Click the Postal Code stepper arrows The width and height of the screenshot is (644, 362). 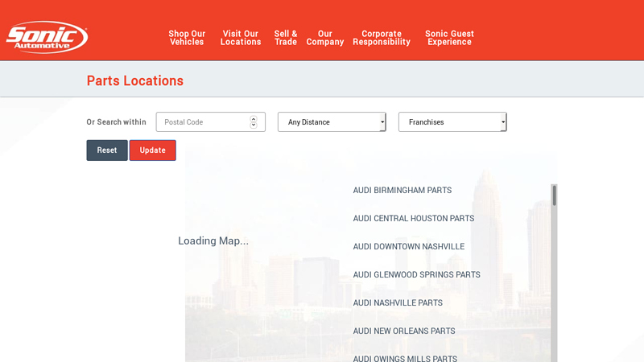[x=254, y=122]
